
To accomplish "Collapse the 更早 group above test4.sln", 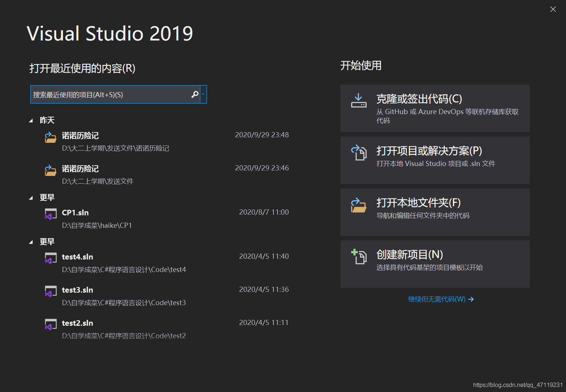I will 31,242.
